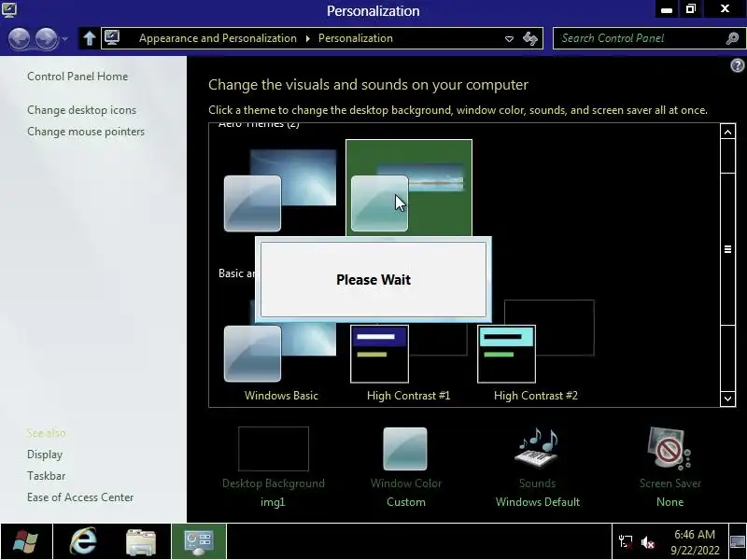The height and width of the screenshot is (560, 747).
Task: Focus the Search Control Panel field
Action: click(639, 38)
